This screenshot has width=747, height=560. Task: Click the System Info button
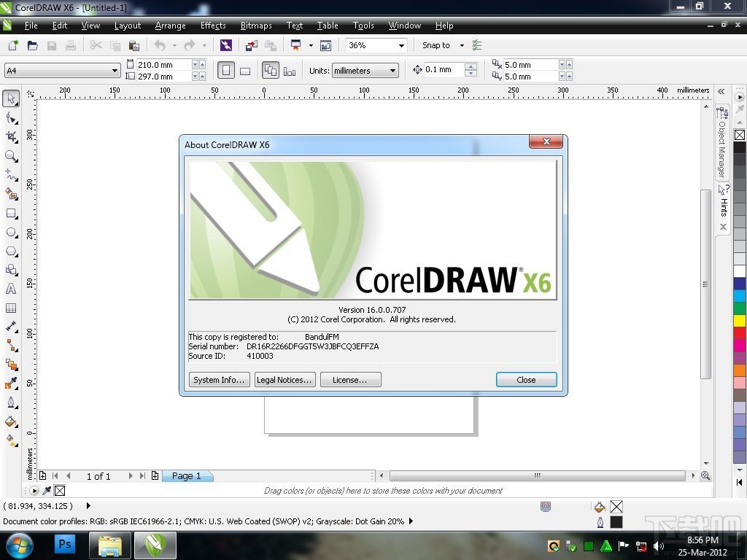click(x=219, y=379)
